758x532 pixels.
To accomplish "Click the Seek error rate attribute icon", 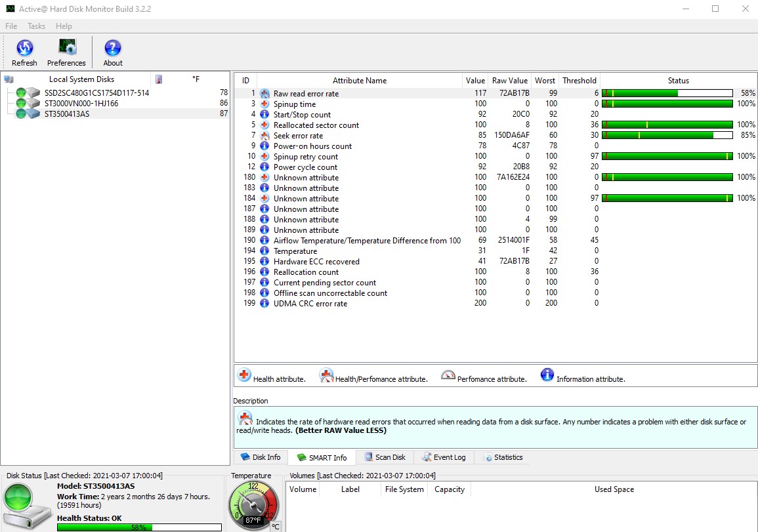I will 265,136.
